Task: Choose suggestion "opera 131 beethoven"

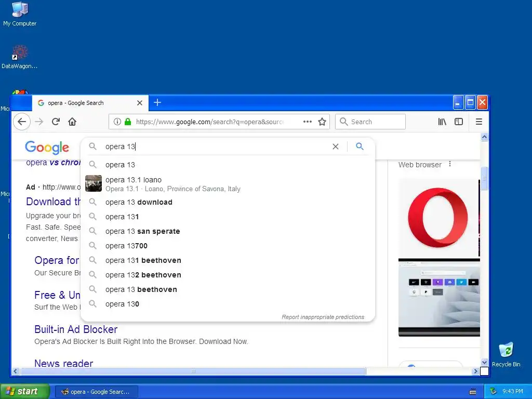Action: [x=228, y=261]
